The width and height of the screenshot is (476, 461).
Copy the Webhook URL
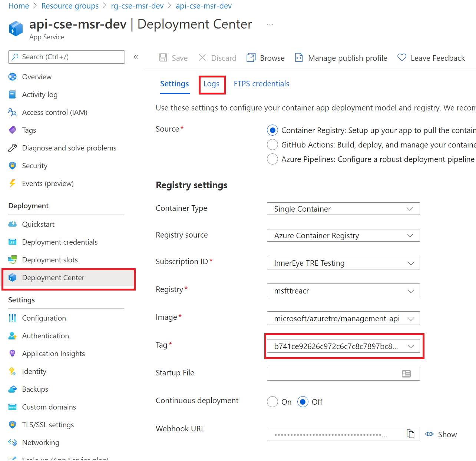coord(410,434)
